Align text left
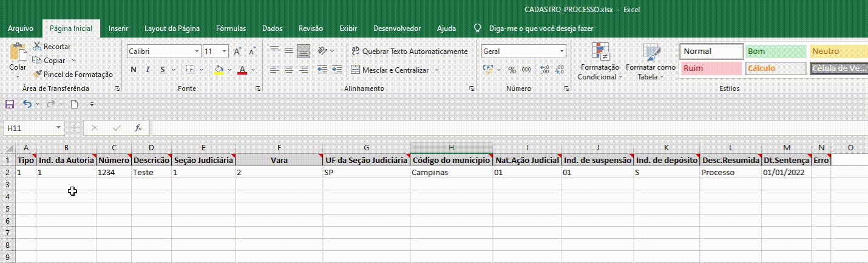 tap(274, 70)
